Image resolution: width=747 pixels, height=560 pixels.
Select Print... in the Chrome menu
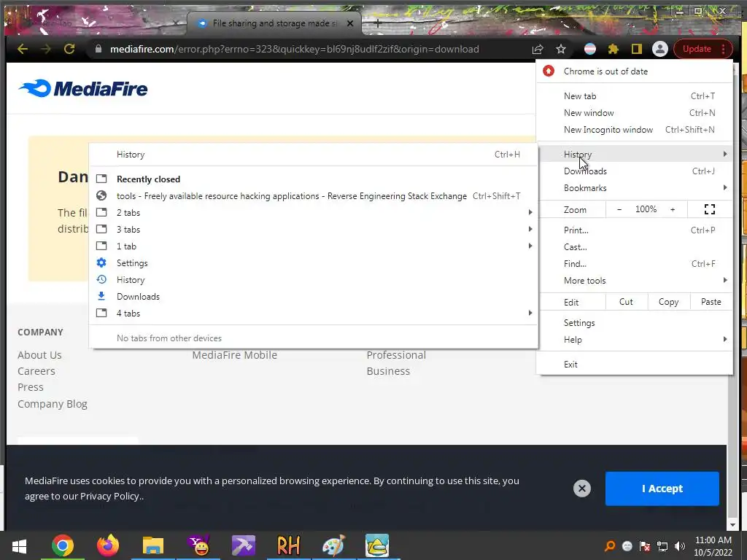pos(635,230)
